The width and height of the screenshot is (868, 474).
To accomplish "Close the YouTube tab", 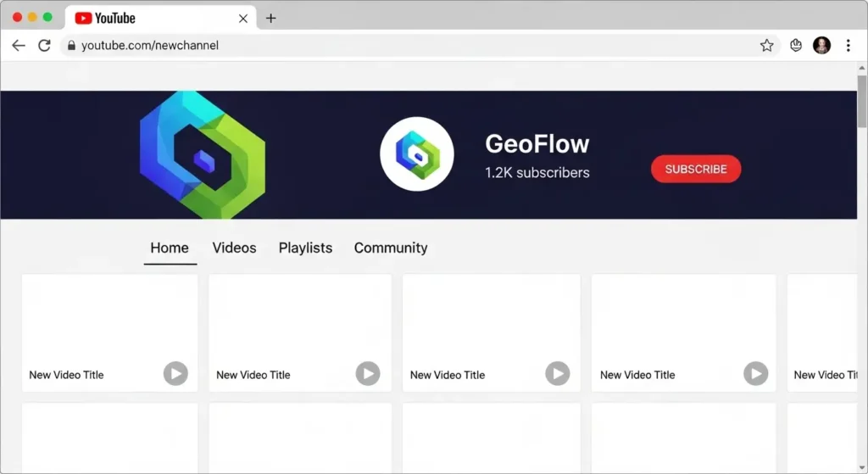I will tap(243, 19).
